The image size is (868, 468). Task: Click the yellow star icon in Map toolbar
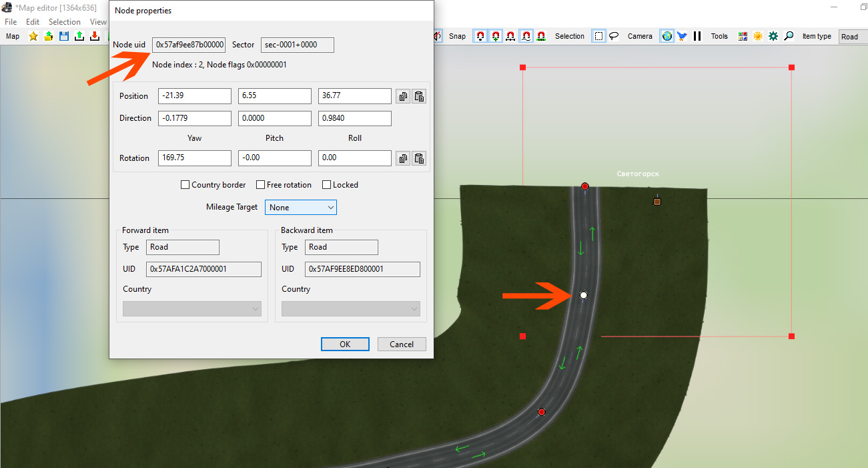(33, 36)
